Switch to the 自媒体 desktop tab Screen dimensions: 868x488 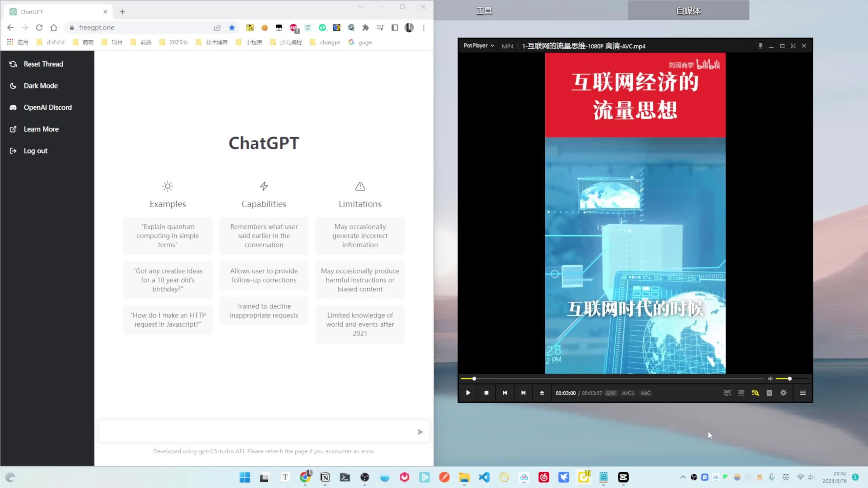coord(688,11)
